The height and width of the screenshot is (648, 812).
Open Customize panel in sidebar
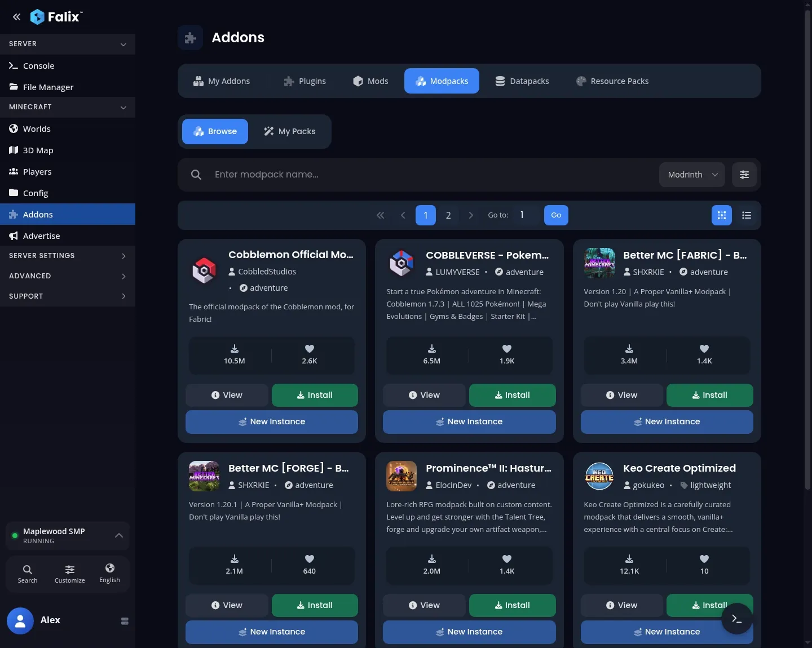coord(70,574)
